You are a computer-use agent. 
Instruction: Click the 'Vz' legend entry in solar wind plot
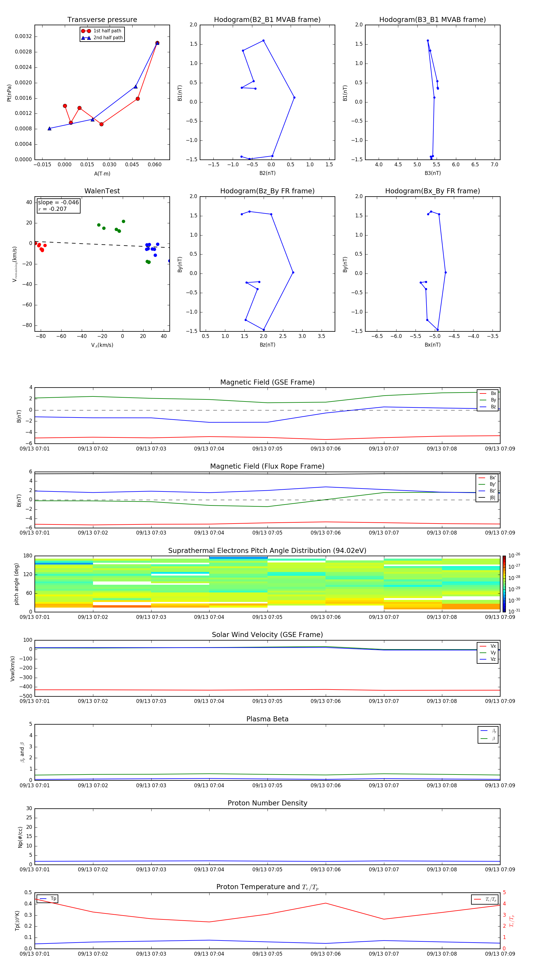(x=488, y=659)
